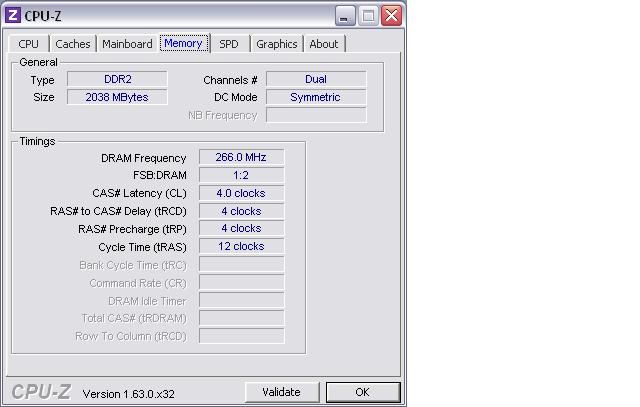Select the 266.0 MHz DRAM frequency value
The height and width of the screenshot is (407, 640).
tap(241, 157)
